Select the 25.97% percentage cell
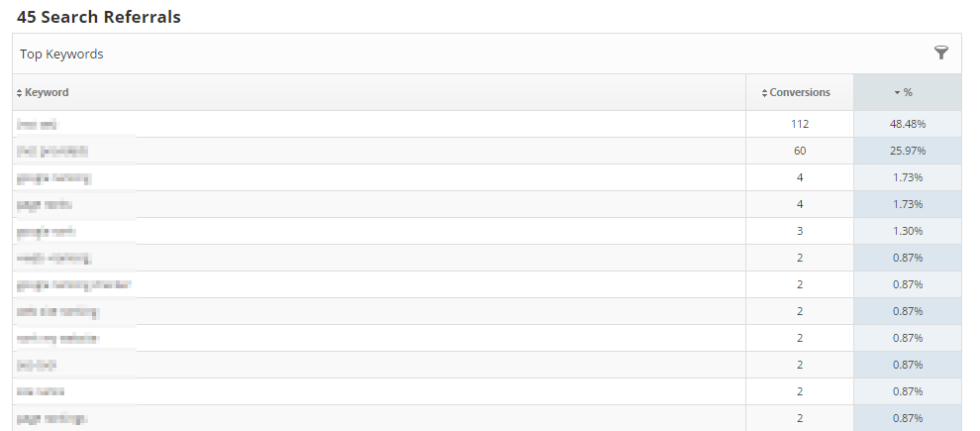 pos(907,151)
